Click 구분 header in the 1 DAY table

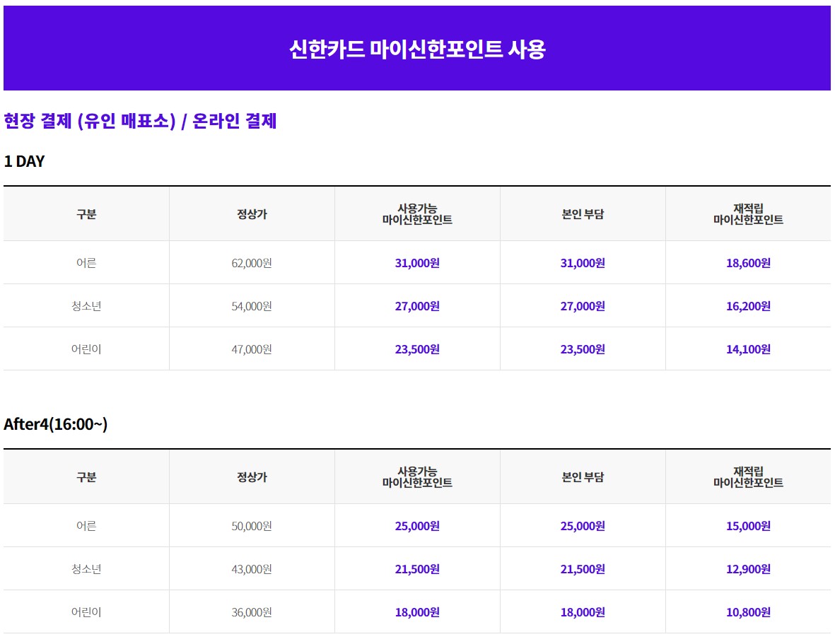tap(86, 214)
